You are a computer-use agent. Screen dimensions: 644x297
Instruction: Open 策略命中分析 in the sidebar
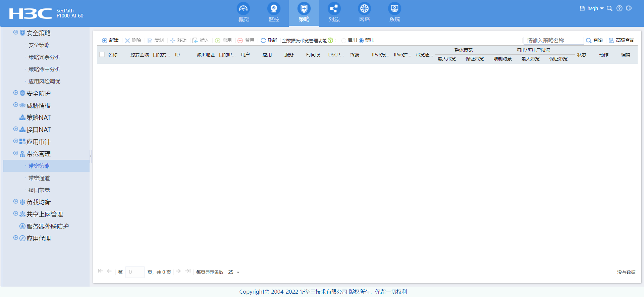(x=44, y=69)
